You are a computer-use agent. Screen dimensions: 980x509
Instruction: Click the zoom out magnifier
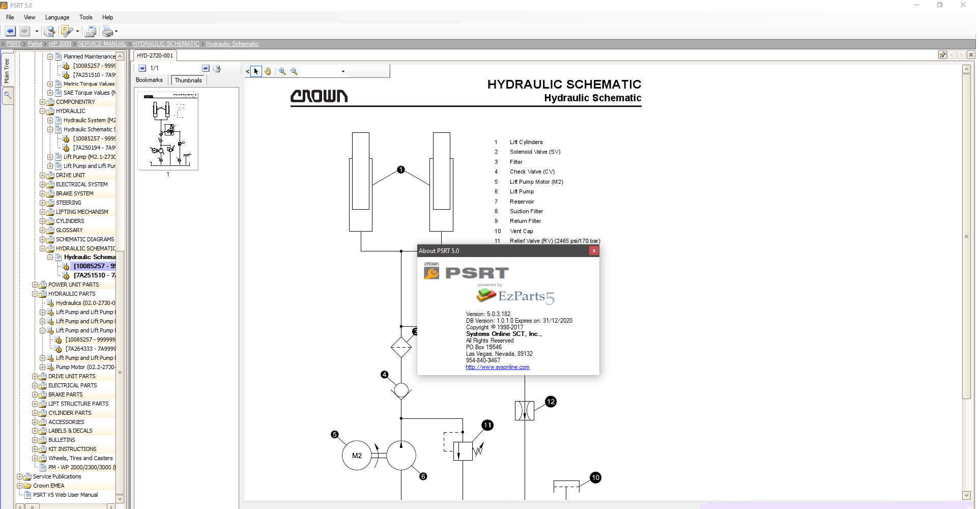coord(294,71)
